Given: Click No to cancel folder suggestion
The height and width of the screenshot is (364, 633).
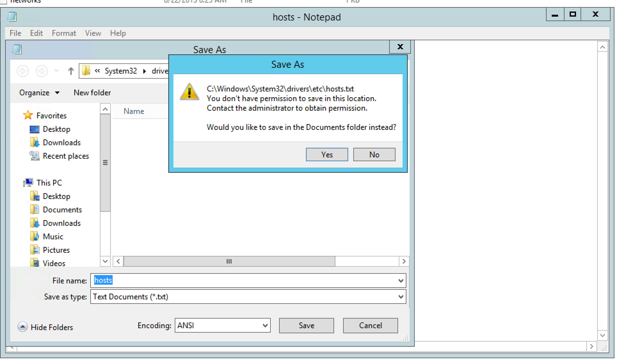Looking at the screenshot, I should point(373,154).
